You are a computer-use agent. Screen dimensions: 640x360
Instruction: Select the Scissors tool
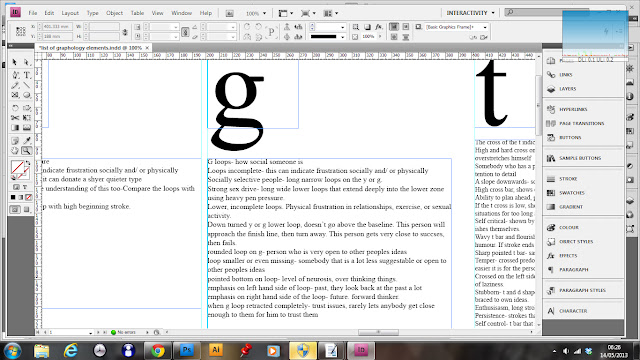[x=15, y=118]
